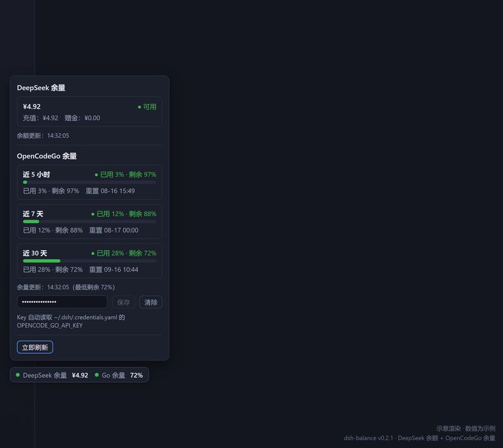The width and height of the screenshot is (503, 448).
Task: Click the Go 余量 72% status bar item
Action: click(x=119, y=375)
